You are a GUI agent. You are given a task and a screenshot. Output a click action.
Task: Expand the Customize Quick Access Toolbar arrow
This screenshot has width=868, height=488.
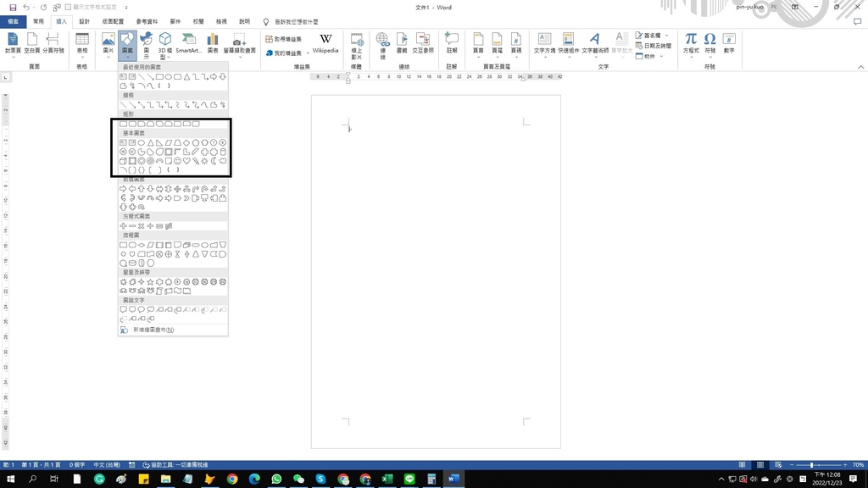click(x=126, y=7)
